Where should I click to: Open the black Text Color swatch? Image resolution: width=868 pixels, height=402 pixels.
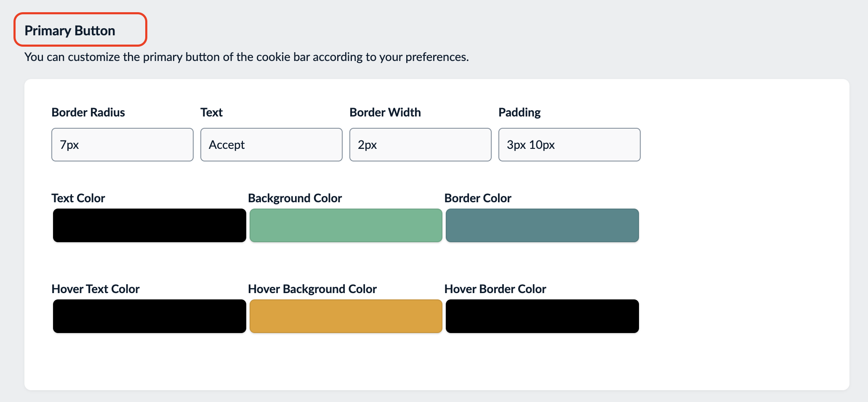pyautogui.click(x=149, y=225)
